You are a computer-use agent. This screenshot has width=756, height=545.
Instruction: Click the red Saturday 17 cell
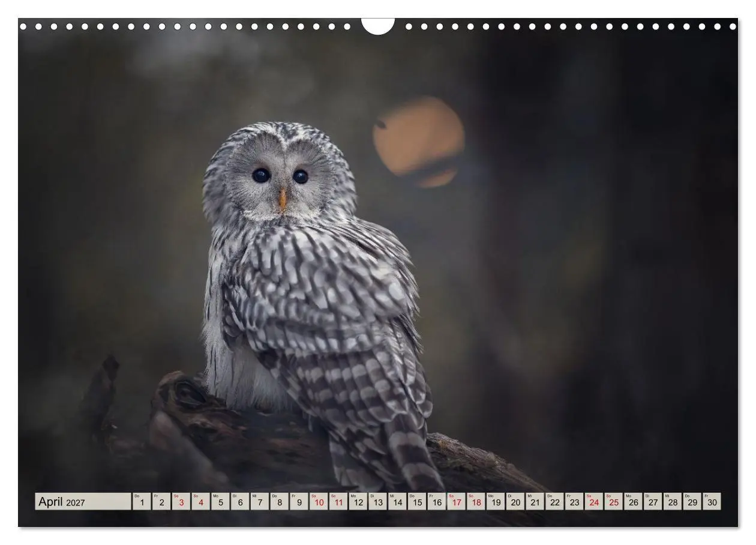[456, 502]
